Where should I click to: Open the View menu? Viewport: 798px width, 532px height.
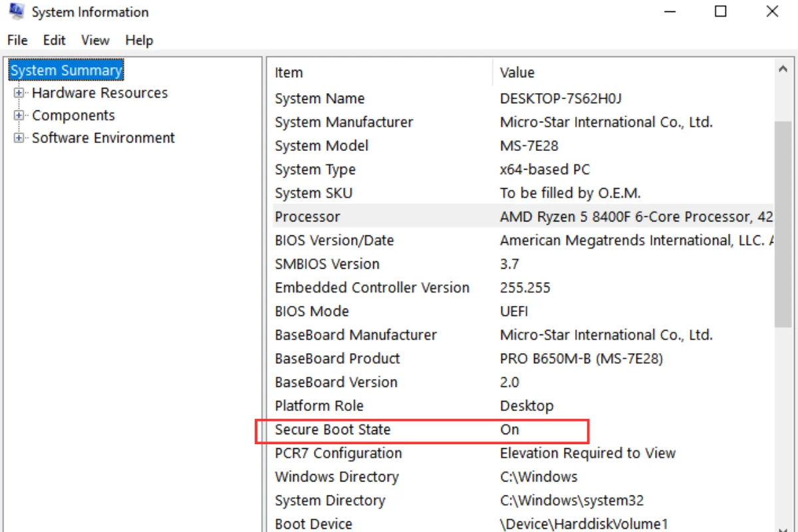pos(95,41)
